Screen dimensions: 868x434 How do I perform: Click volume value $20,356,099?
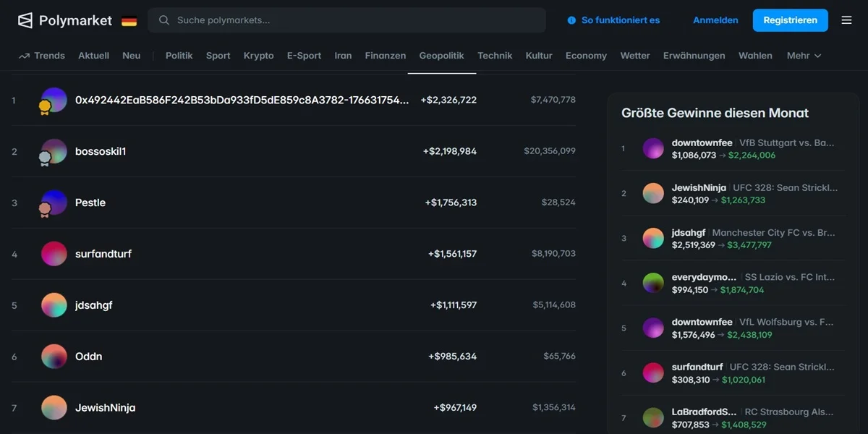(x=550, y=151)
